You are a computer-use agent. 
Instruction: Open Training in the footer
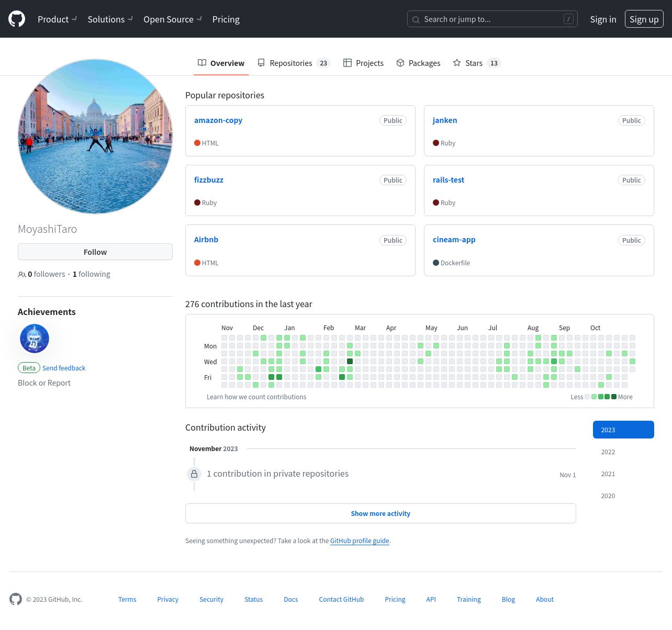coord(469,600)
